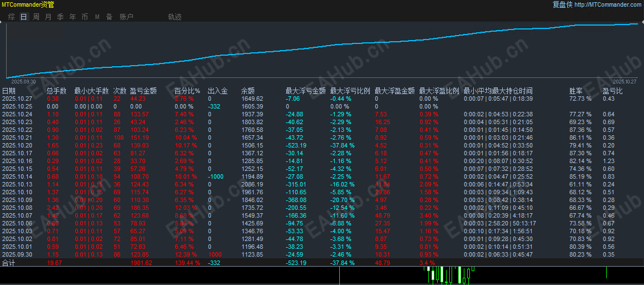
Task: Click the -20.70 % drawdown cell
Action: tap(343, 200)
